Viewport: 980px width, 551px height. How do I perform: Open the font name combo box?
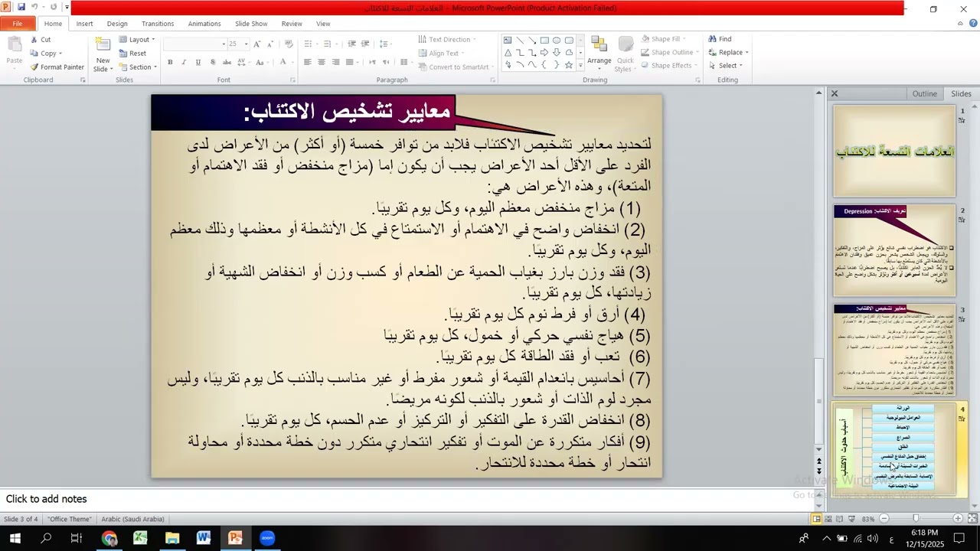(x=195, y=44)
